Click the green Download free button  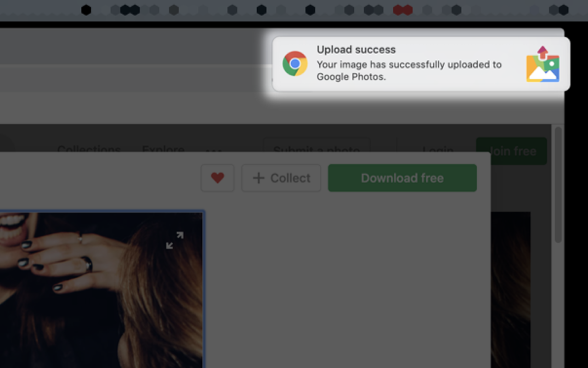[x=402, y=178]
